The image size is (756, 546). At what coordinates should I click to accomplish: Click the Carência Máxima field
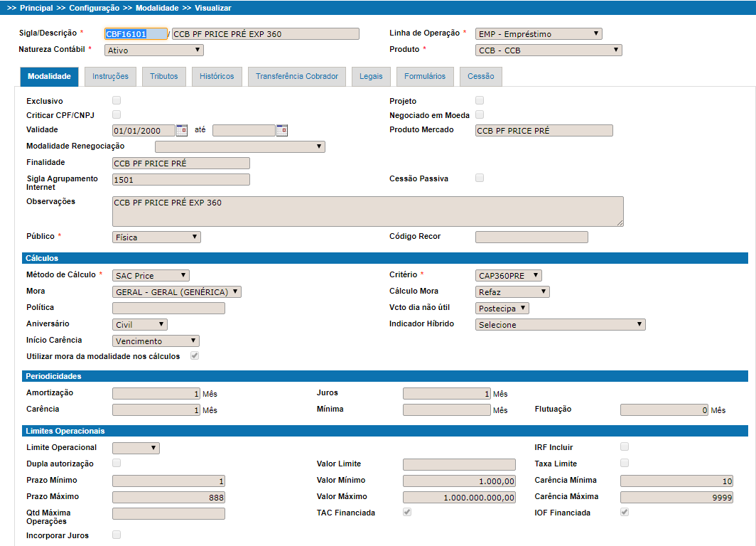click(676, 497)
